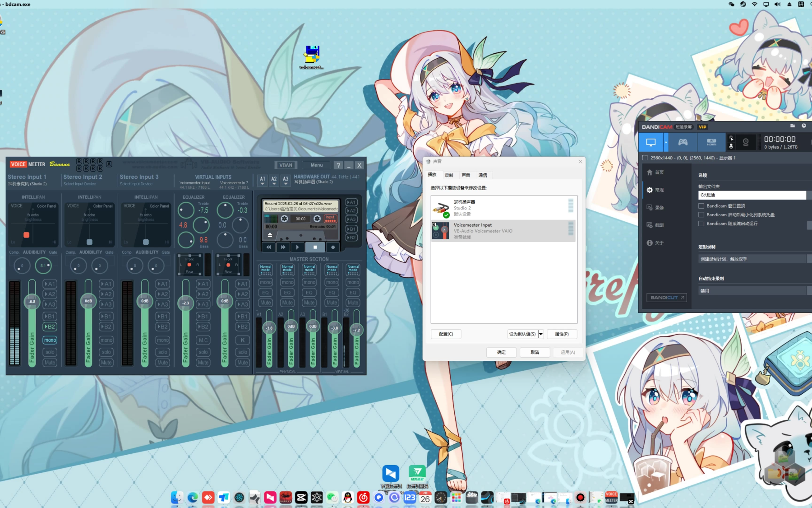This screenshot has width=812, height=508.
Task: Select input device for Stereo Input 3
Action: click(x=136, y=184)
